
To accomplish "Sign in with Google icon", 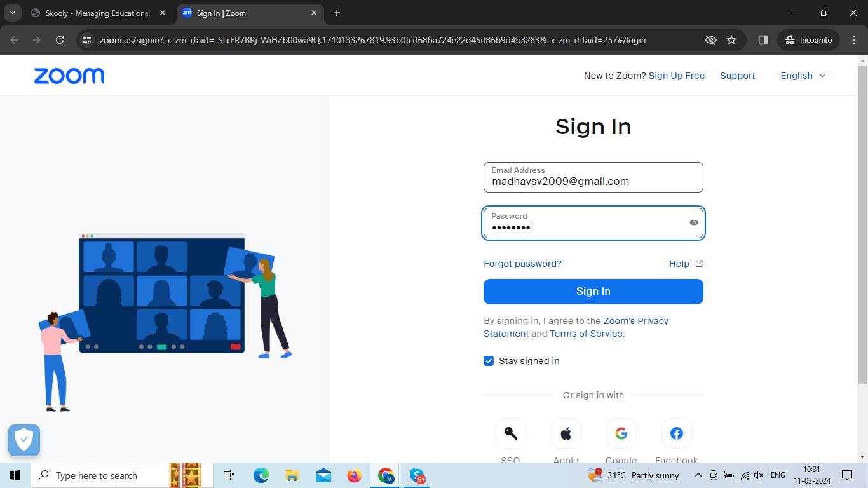I will [x=621, y=433].
